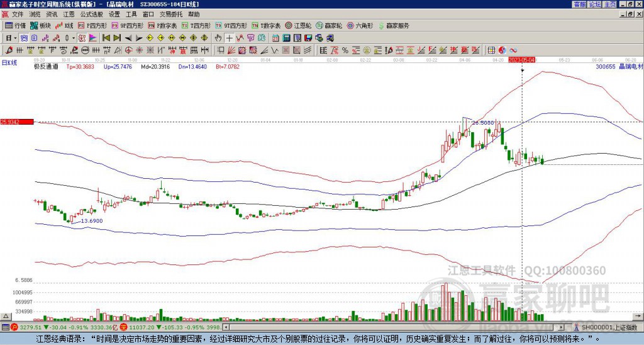
Task: Toggle the crosshair cursor tool
Action: (229, 38)
